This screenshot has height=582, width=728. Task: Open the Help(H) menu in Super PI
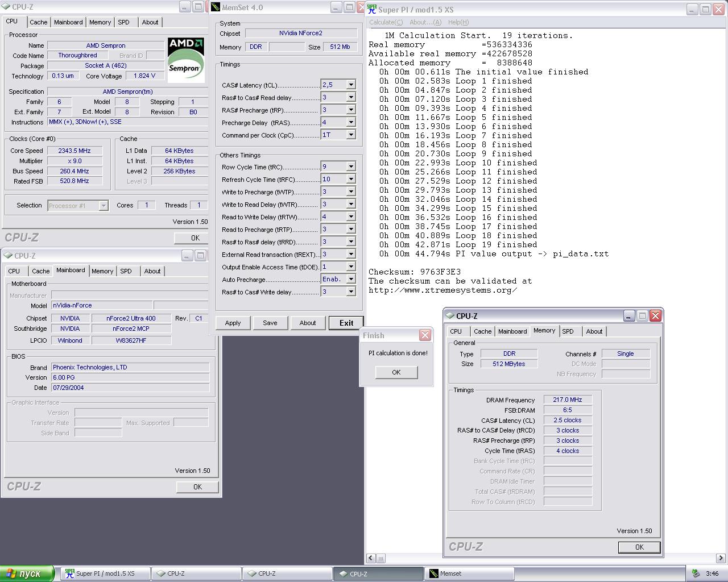click(x=458, y=22)
